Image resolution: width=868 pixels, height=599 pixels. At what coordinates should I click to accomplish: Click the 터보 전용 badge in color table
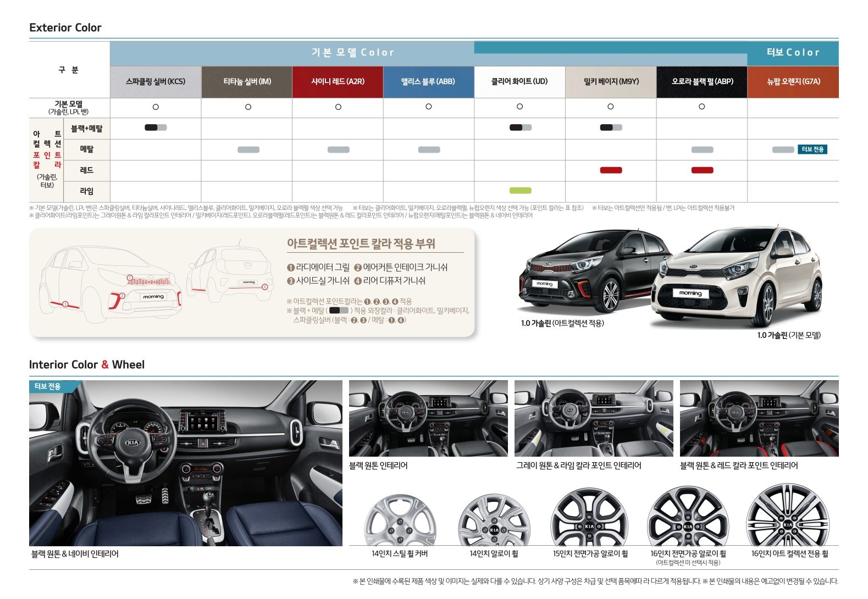[812, 149]
